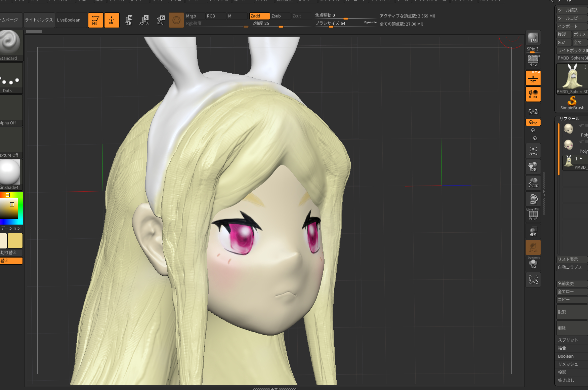Toggle Zadd sculpt mode
Image resolution: width=588 pixels, height=390 pixels.
(x=259, y=16)
